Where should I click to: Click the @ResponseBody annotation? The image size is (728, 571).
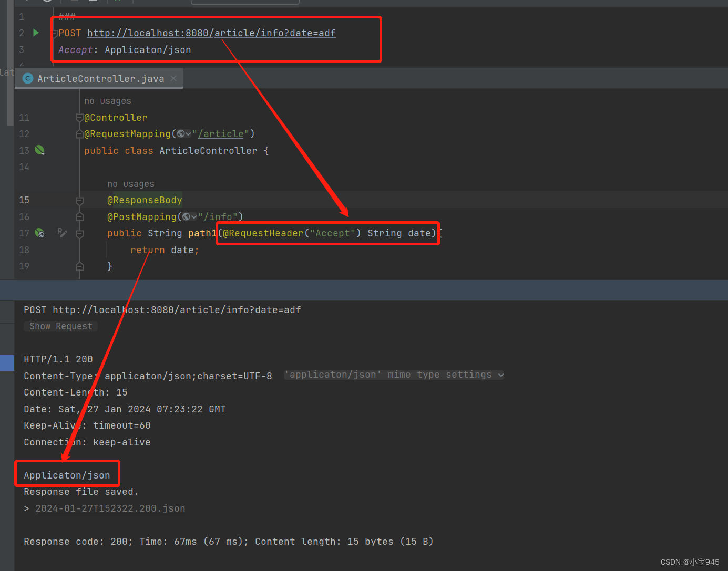pyautogui.click(x=145, y=200)
